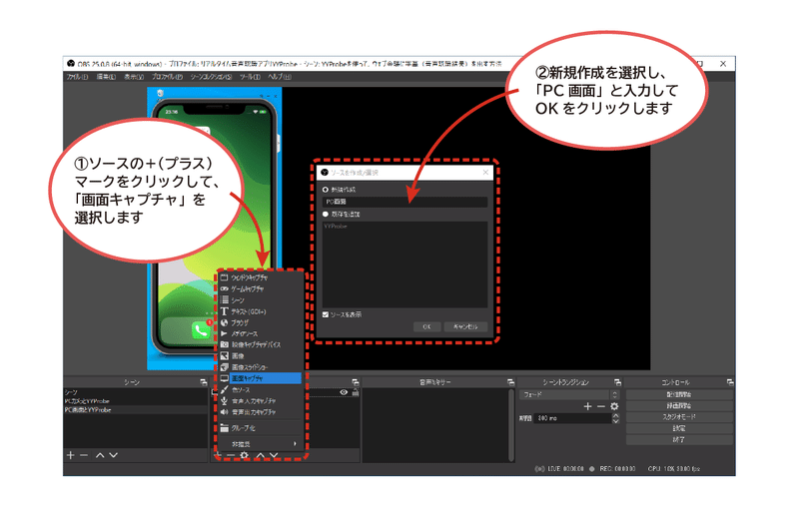Start recording with 録画開始
Viewport: 799px width, 532px height.
point(679,406)
